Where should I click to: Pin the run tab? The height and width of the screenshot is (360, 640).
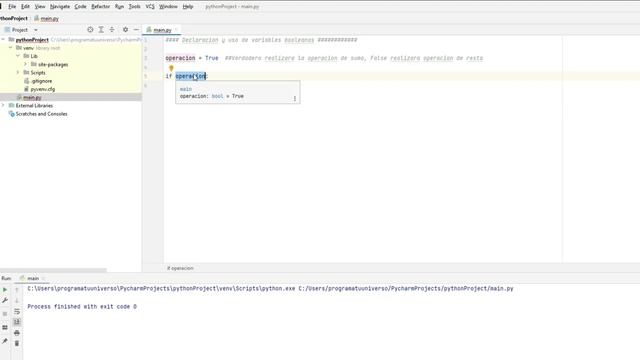coord(5,341)
